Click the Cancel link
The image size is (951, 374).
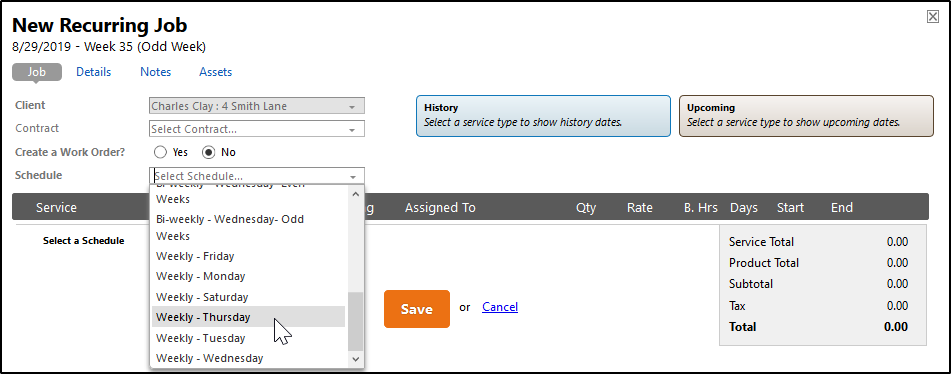(x=500, y=307)
